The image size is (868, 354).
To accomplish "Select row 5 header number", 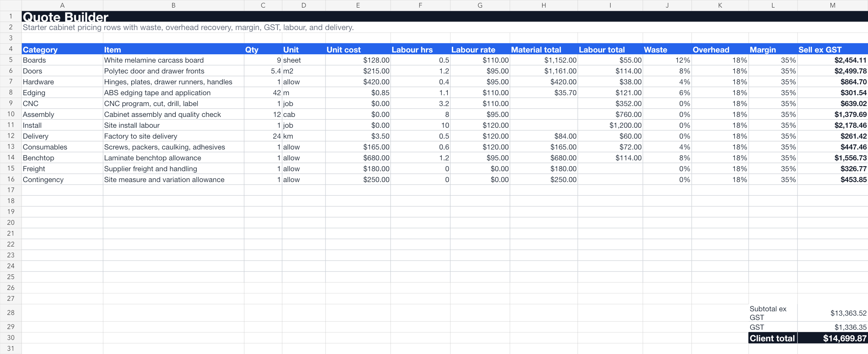I will click(x=11, y=60).
